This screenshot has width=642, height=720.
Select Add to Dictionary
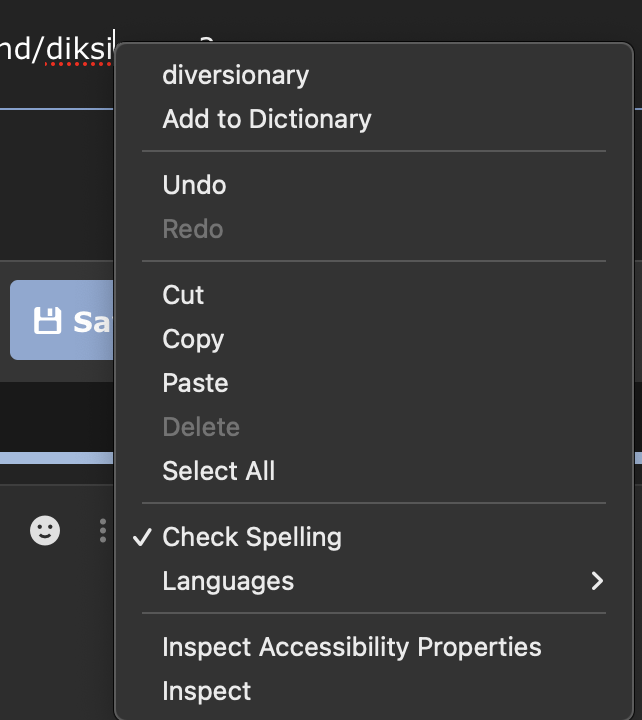tap(266, 119)
